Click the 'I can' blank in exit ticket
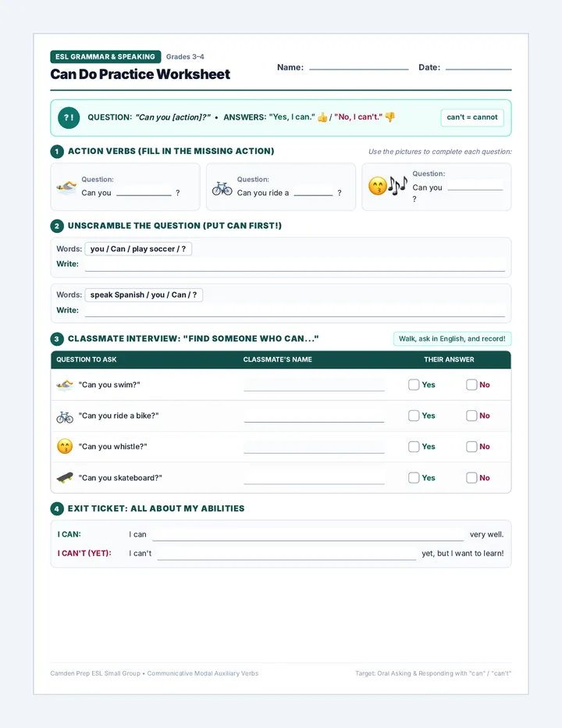This screenshot has width=562, height=728. [308, 535]
